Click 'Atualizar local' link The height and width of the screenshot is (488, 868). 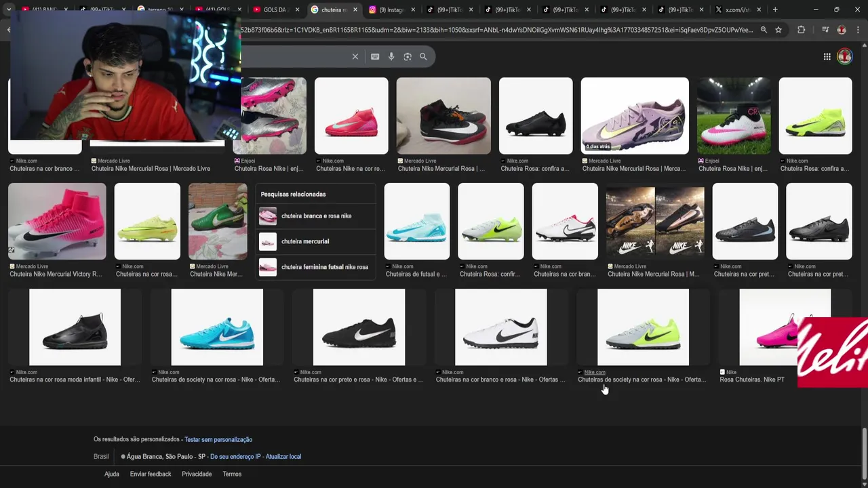point(283,457)
